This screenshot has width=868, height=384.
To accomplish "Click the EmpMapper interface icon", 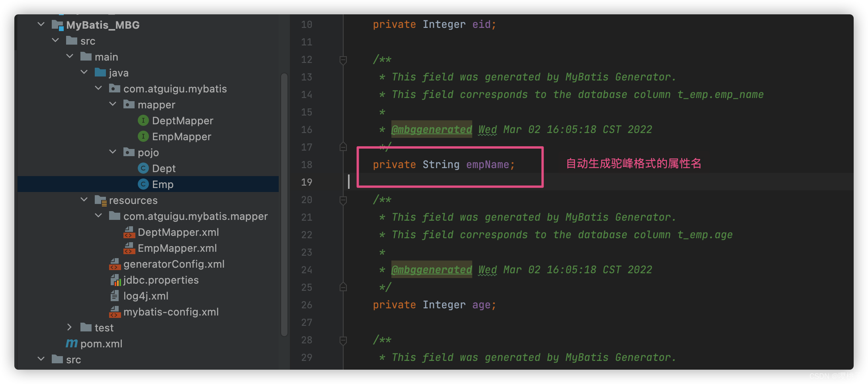I will pyautogui.click(x=143, y=136).
